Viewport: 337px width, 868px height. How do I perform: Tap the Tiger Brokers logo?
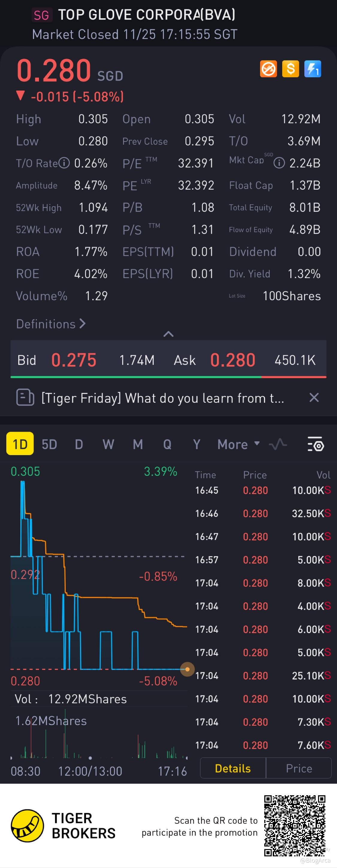pyautogui.click(x=63, y=825)
